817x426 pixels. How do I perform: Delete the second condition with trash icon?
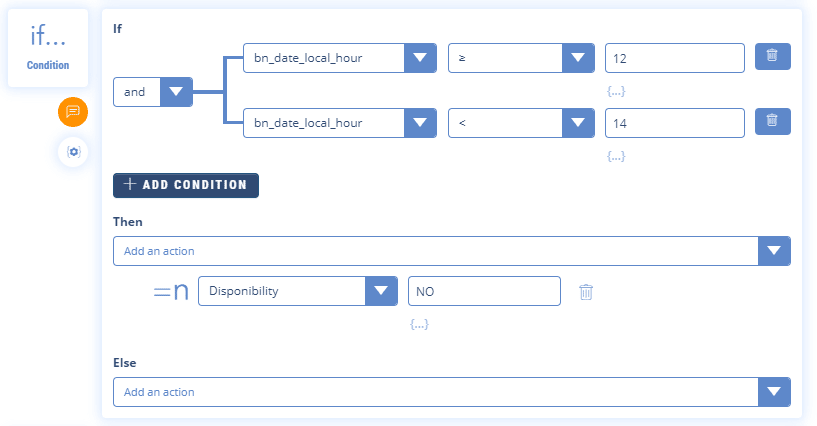pos(772,122)
